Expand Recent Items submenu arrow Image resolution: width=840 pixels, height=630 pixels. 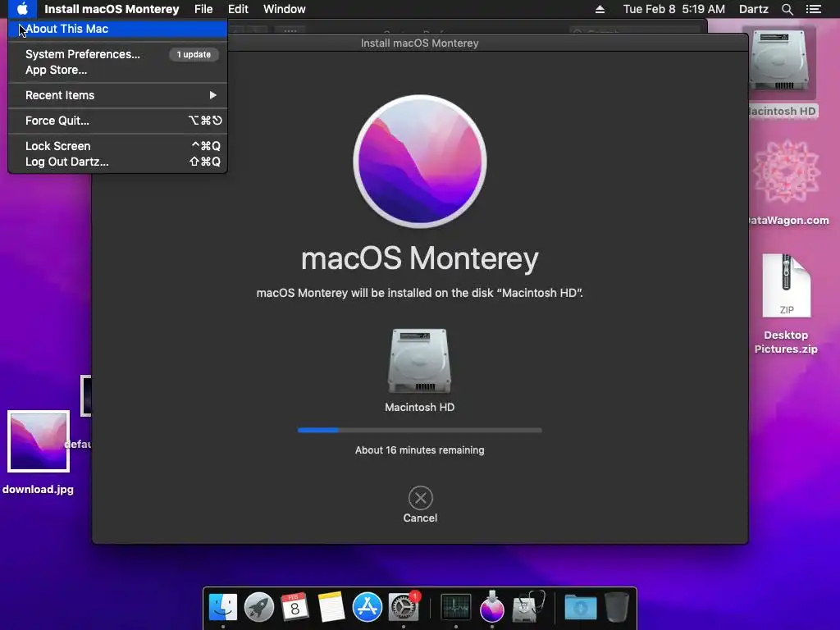click(212, 95)
